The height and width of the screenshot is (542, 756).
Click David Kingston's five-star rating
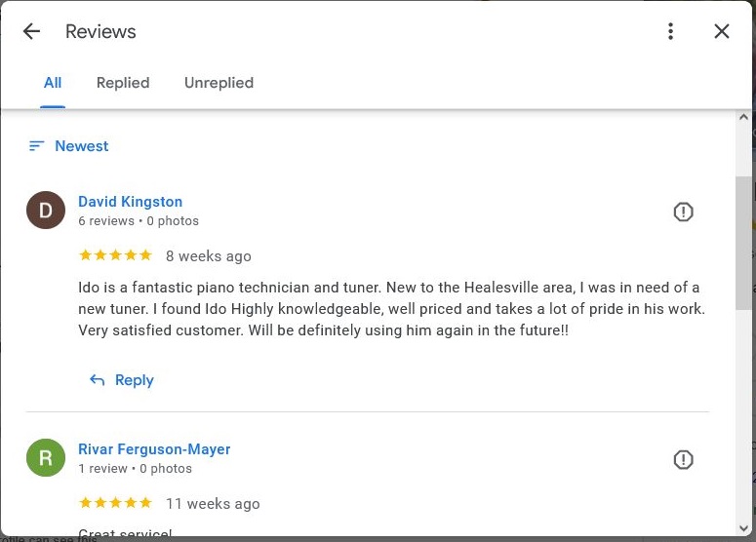[115, 255]
